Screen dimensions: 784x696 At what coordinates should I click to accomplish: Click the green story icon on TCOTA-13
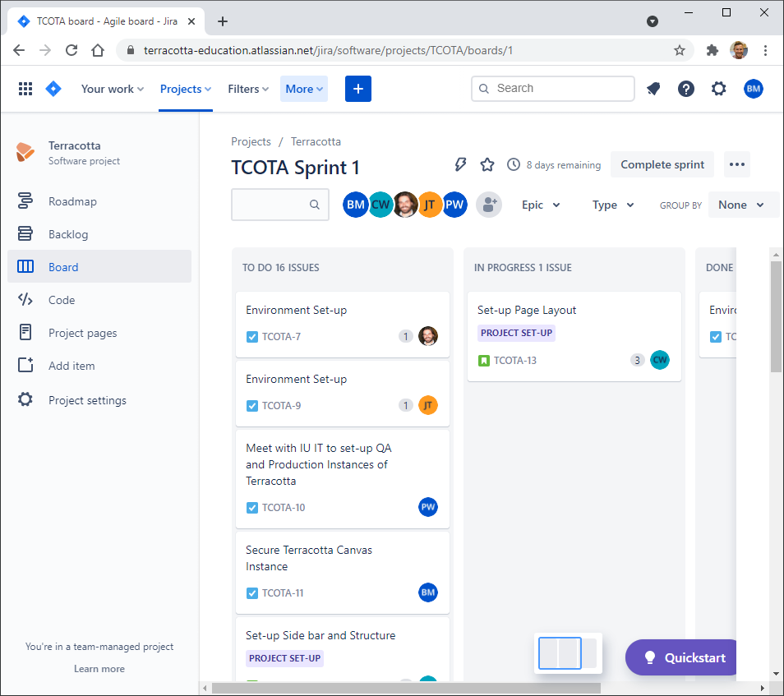coord(483,361)
